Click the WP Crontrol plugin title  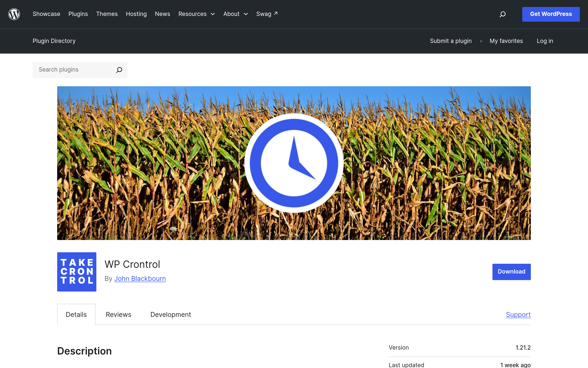click(132, 264)
